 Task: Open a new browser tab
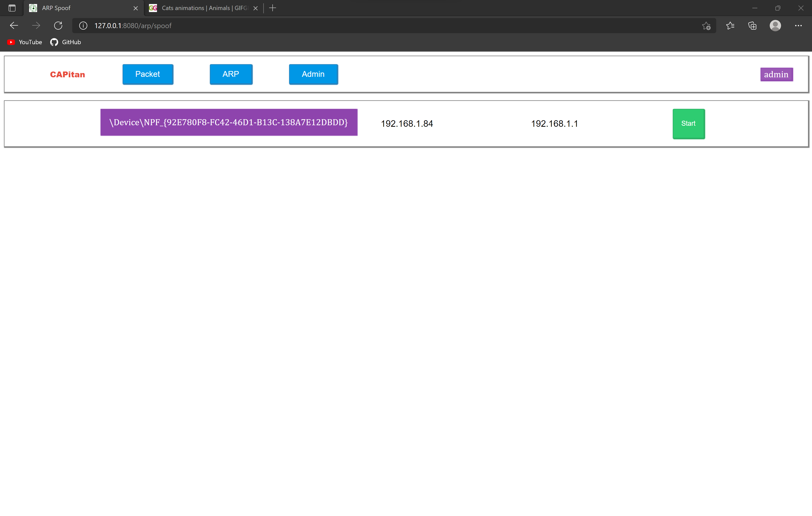click(273, 8)
